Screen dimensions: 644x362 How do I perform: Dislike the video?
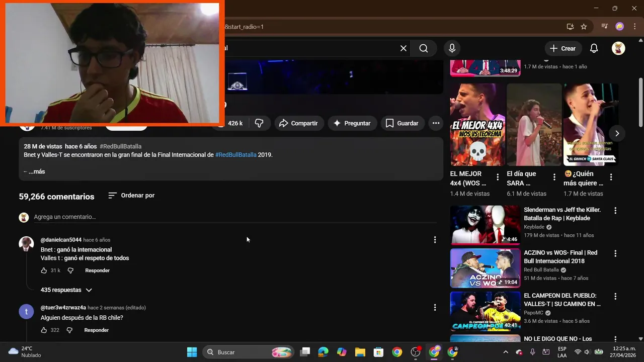(259, 123)
